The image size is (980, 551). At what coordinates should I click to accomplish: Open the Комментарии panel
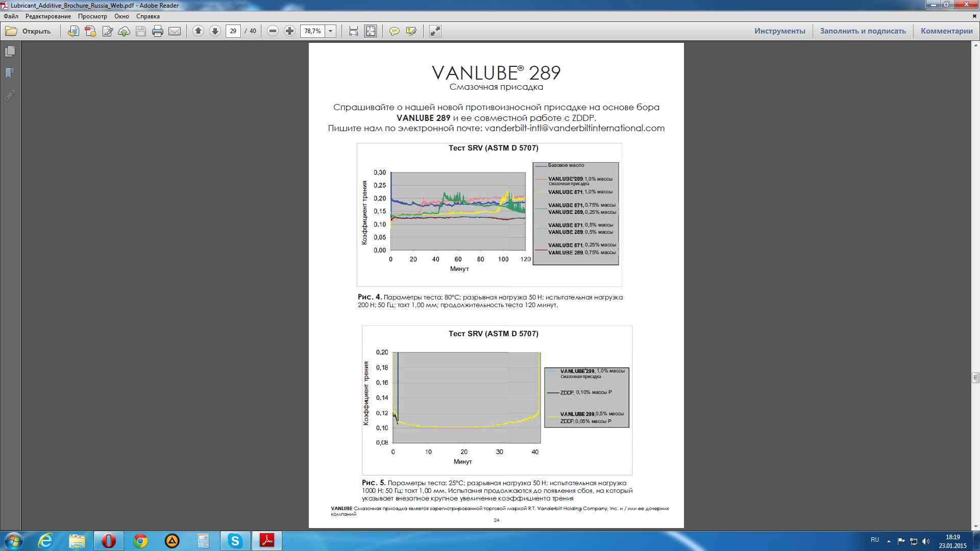click(946, 31)
